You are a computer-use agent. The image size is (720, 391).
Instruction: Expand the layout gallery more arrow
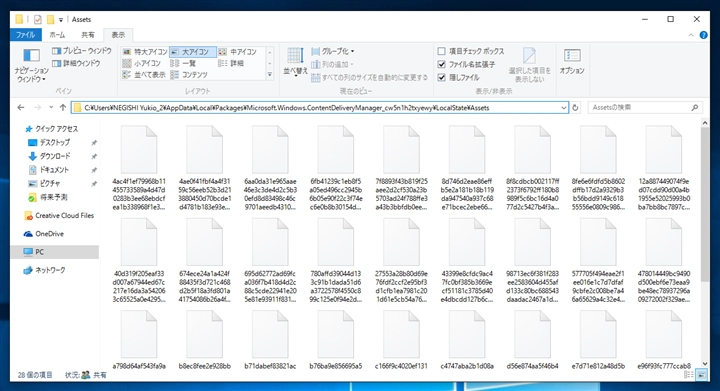(x=270, y=74)
